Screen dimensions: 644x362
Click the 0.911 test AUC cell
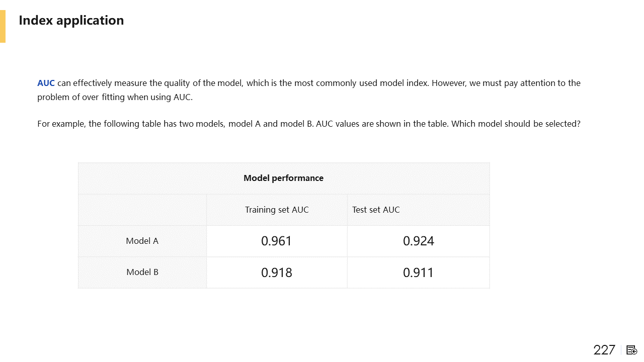coord(418,273)
